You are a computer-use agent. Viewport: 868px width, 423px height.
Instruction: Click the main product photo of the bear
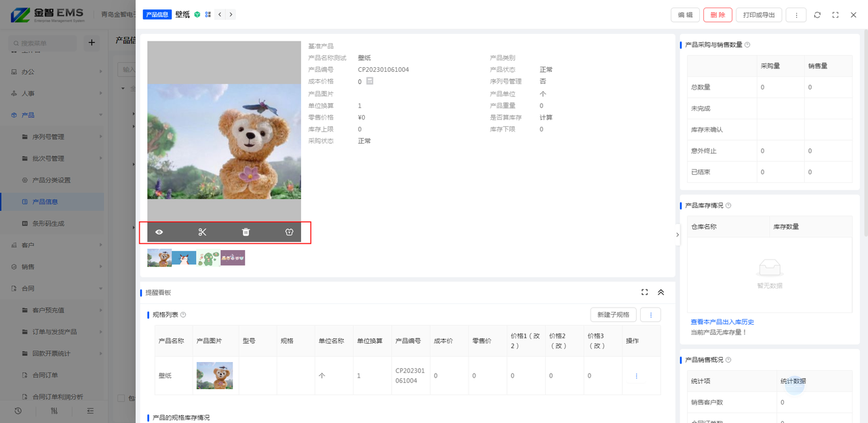(224, 142)
